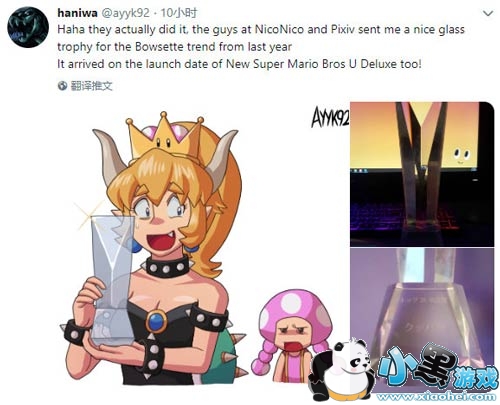Click the 翻译推文 translate tweet link
The width and height of the screenshot is (500, 405).
click(x=91, y=86)
